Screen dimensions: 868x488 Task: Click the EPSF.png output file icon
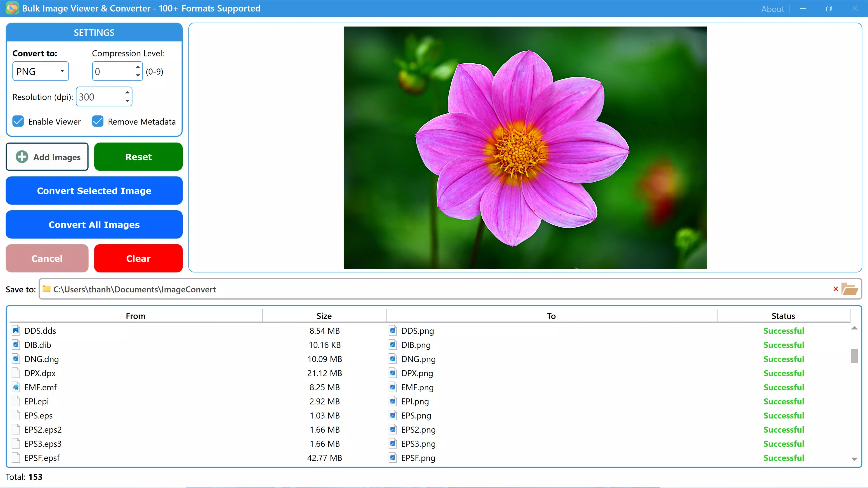[393, 458]
